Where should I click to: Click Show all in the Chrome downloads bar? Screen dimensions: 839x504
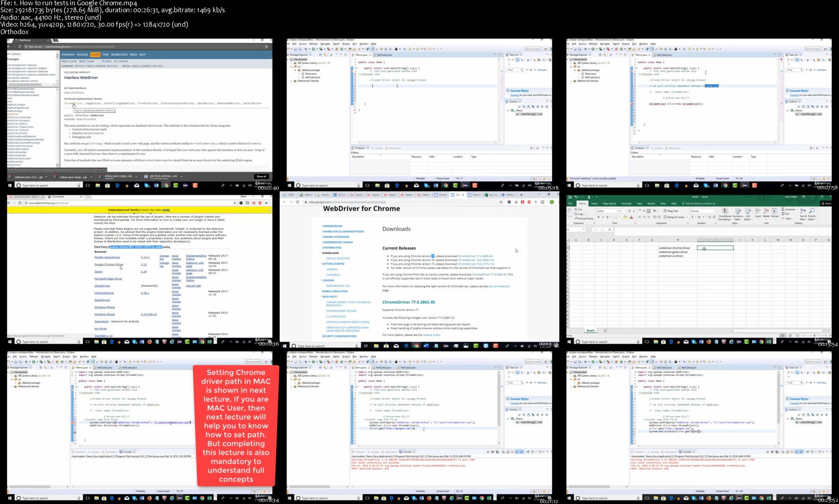tap(261, 176)
